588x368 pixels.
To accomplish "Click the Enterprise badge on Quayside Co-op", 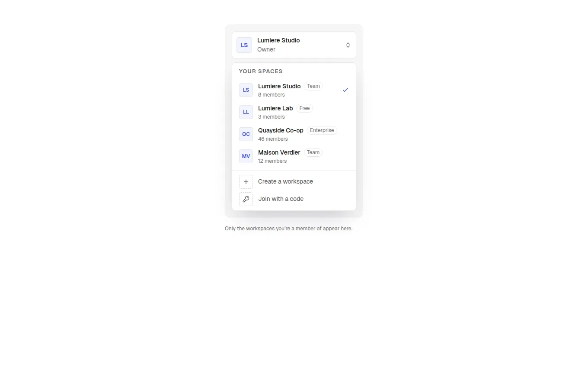I will [322, 130].
